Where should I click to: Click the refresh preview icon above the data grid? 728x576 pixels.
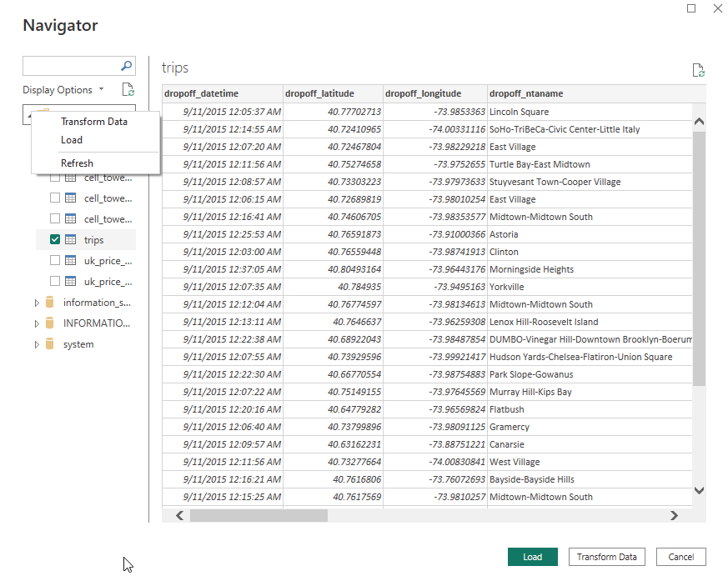coord(699,71)
